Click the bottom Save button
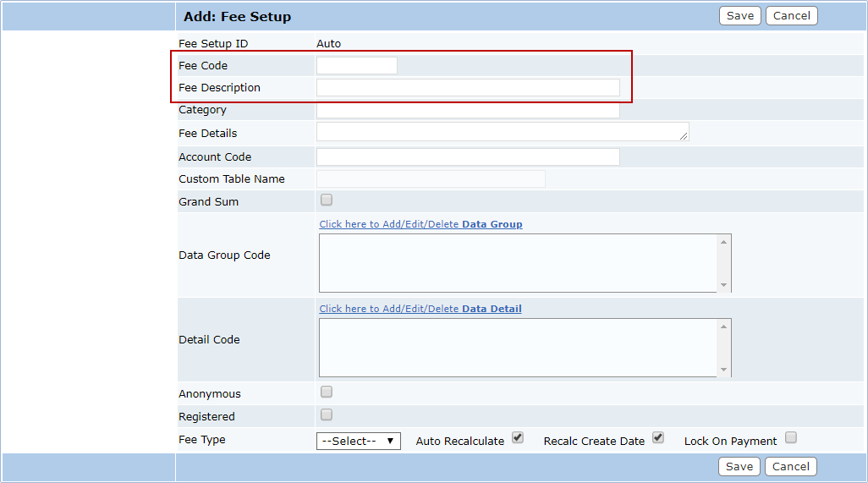Viewport: 868px width, 483px height. tap(739, 467)
